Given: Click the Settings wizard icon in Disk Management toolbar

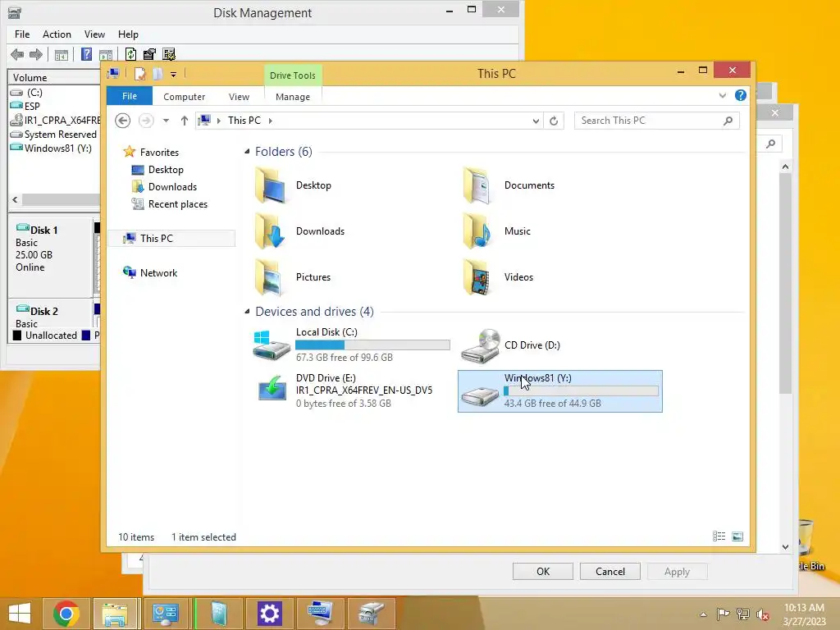Looking at the screenshot, I should click(169, 54).
